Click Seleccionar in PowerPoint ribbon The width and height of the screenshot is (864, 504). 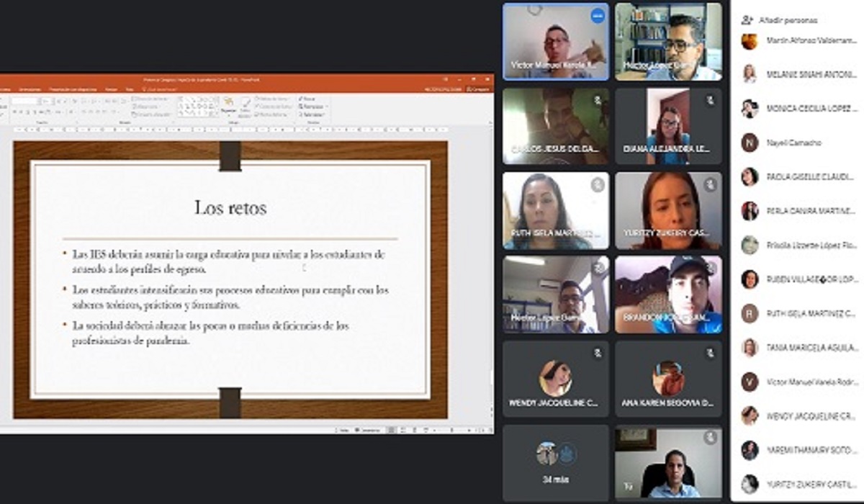point(311,114)
